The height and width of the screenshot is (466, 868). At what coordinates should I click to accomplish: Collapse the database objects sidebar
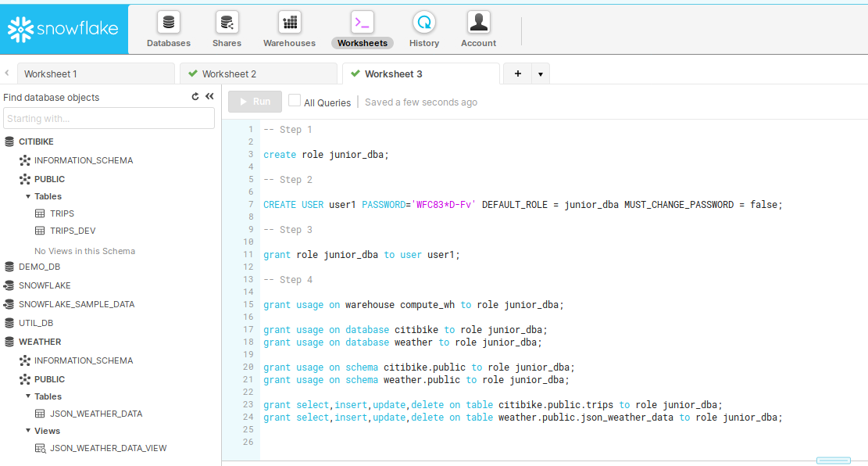(x=209, y=97)
